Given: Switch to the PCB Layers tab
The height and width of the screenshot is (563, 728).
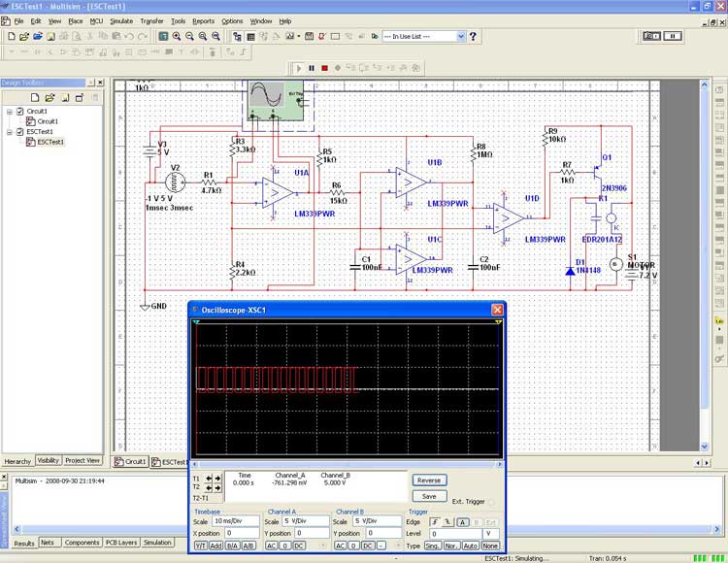Looking at the screenshot, I should pos(121,543).
